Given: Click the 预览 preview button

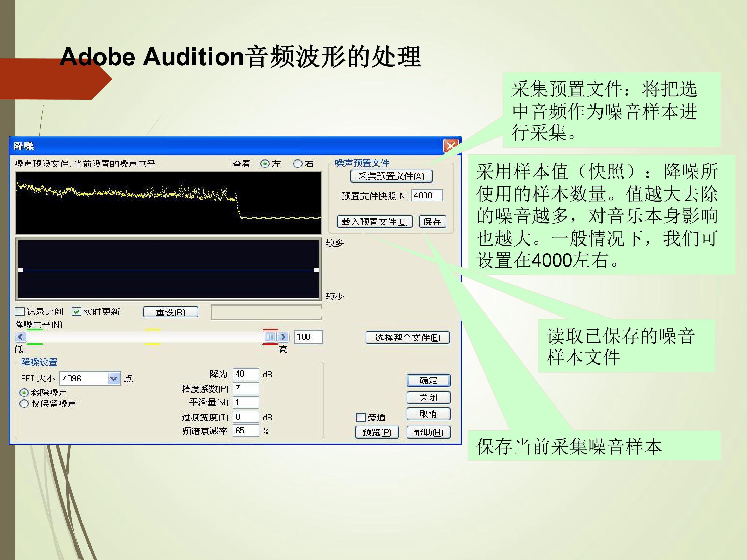Looking at the screenshot, I should 377,432.
